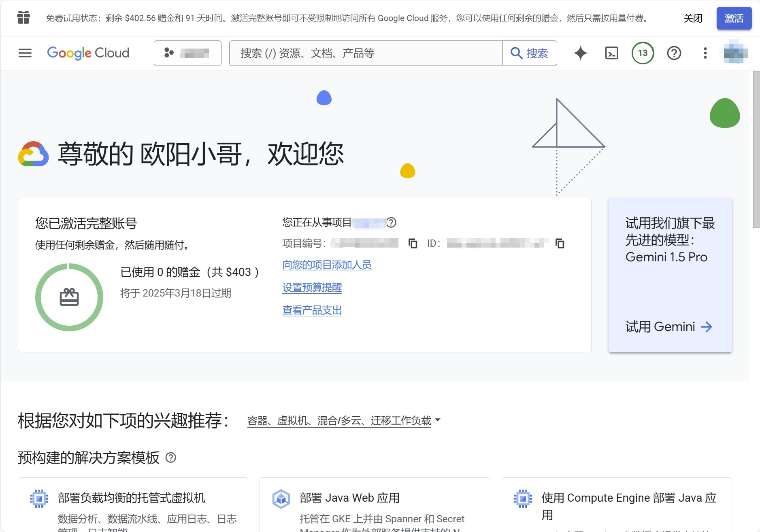Image resolution: width=760 pixels, height=532 pixels.
Task: Open the project selector dropdown
Action: point(187,53)
